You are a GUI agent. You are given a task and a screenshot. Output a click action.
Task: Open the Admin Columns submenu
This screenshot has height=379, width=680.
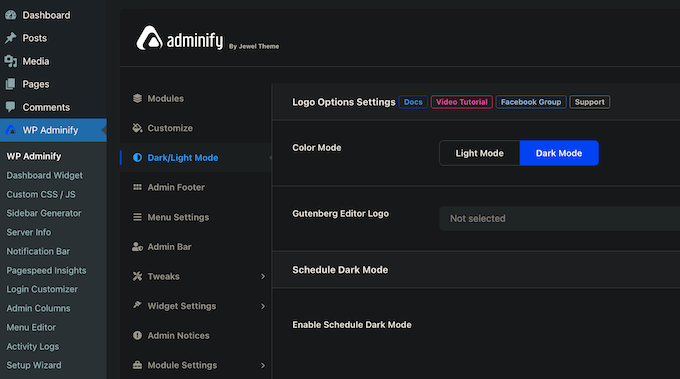coord(38,308)
